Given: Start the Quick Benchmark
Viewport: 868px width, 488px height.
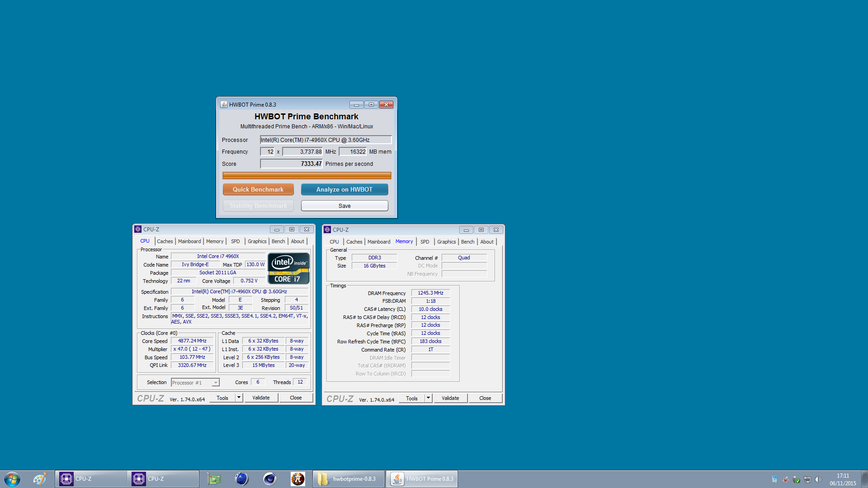Looking at the screenshot, I should coord(258,189).
